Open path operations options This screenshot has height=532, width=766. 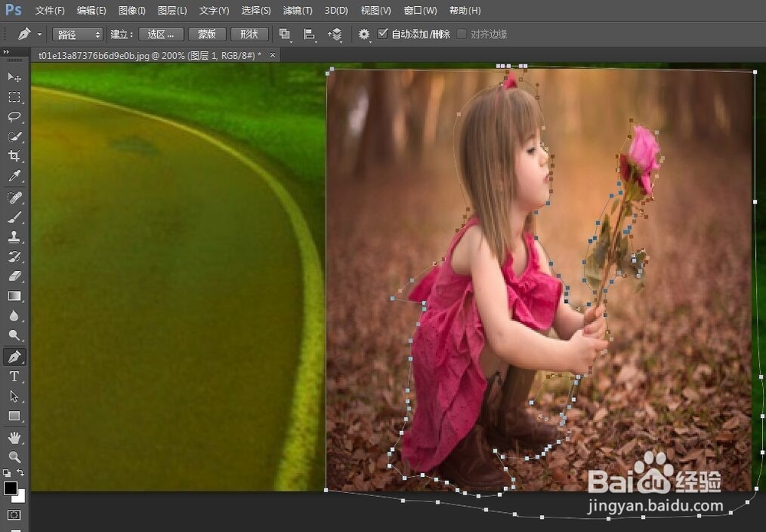[284, 34]
